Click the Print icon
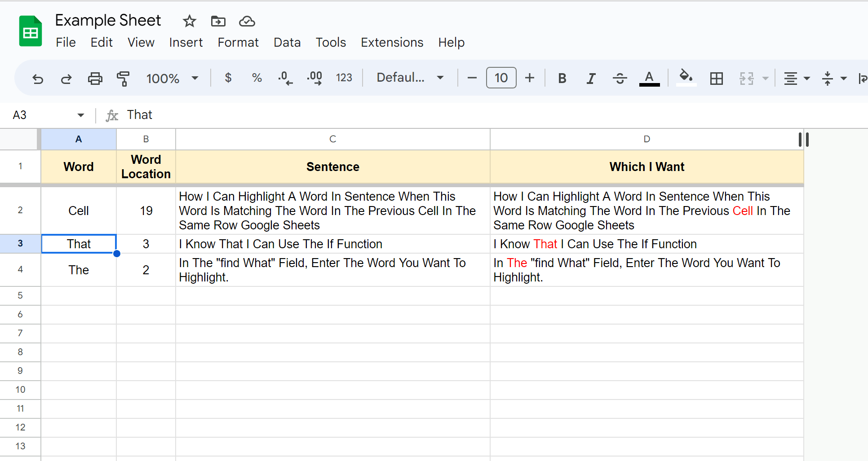Image resolution: width=868 pixels, height=461 pixels. point(95,78)
